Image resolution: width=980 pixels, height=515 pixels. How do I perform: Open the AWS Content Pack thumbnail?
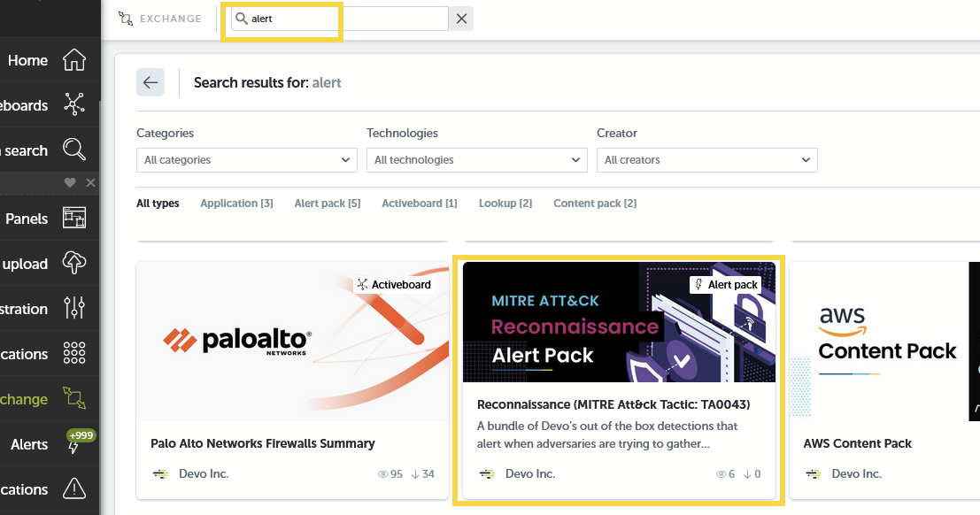pos(885,342)
